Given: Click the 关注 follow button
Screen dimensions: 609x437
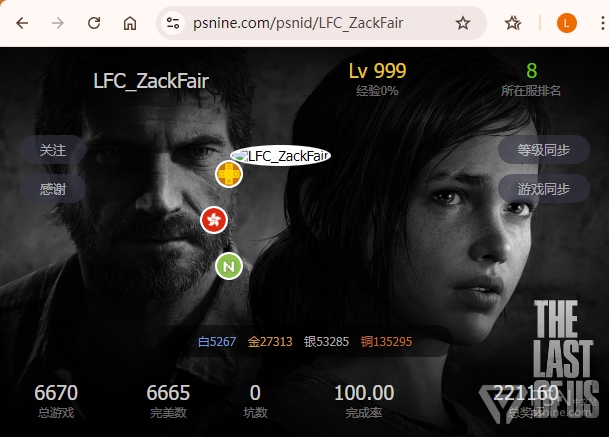Looking at the screenshot, I should pos(53,150).
